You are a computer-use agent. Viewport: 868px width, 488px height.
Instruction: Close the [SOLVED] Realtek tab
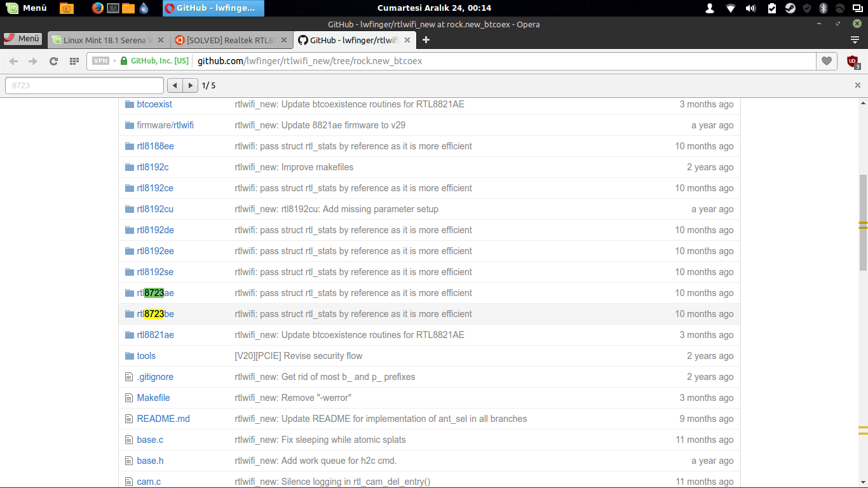tap(284, 40)
